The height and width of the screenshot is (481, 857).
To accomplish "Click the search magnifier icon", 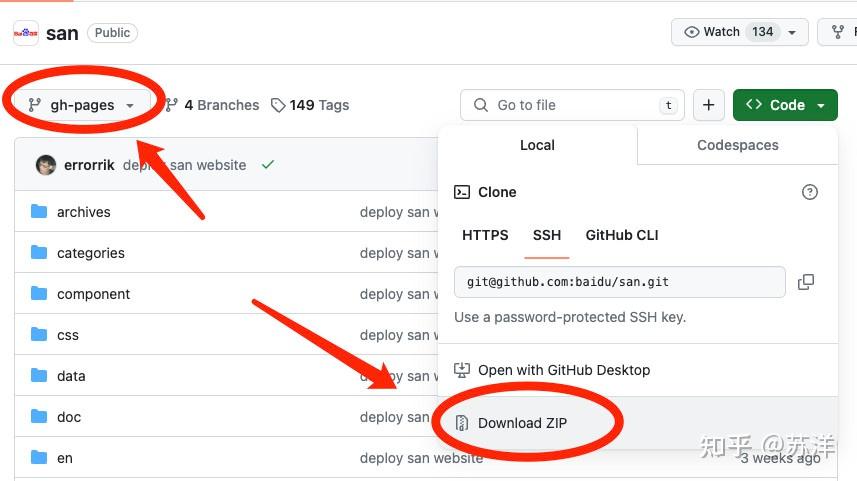I will click(480, 105).
